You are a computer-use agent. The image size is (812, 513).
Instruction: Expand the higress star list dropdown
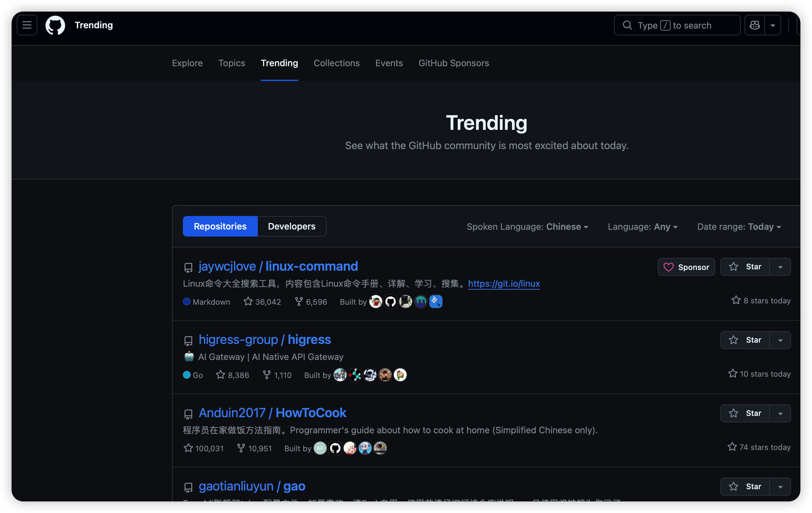coord(780,340)
